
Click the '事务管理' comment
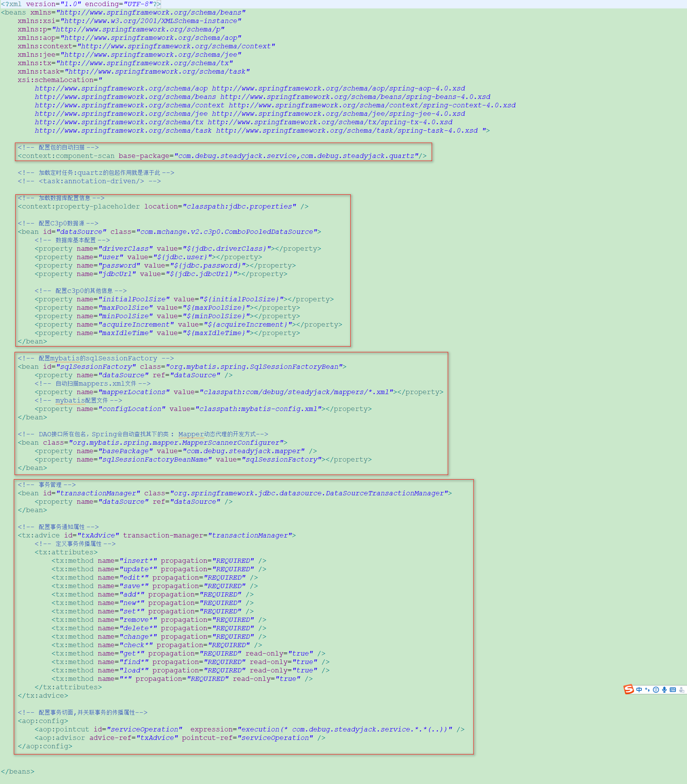[47, 485]
